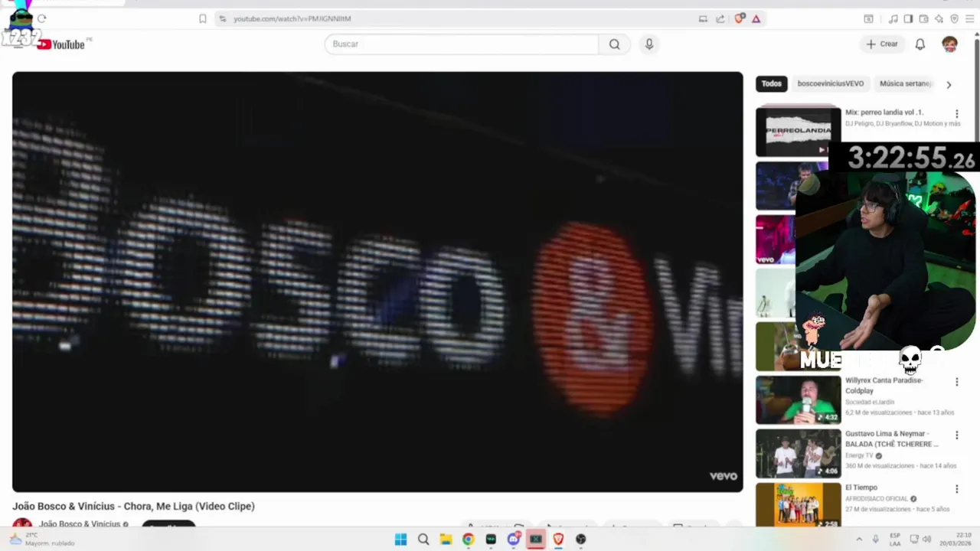980x551 pixels.
Task: Open the YouTube account avatar menu
Action: [x=949, y=44]
